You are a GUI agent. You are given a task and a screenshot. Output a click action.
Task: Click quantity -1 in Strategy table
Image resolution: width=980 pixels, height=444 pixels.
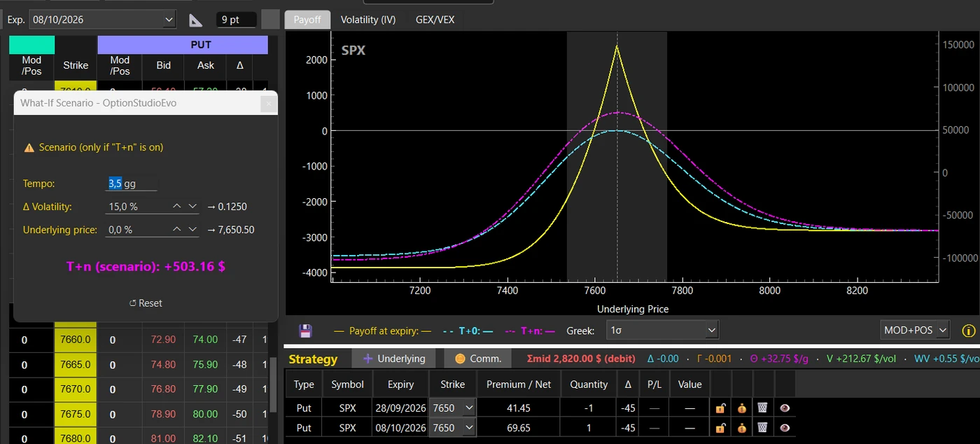(x=589, y=408)
